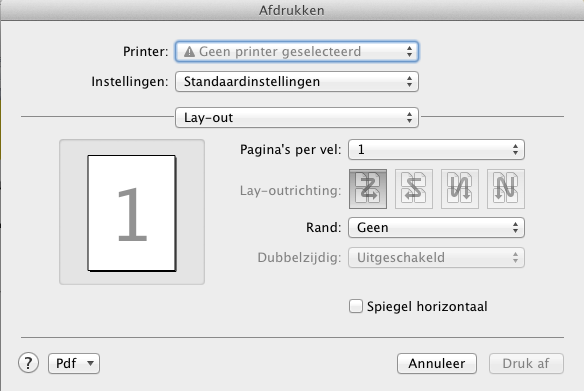Image resolution: width=584 pixels, height=391 pixels.
Task: Click the Afdrukken title bar
Action: coord(292,10)
